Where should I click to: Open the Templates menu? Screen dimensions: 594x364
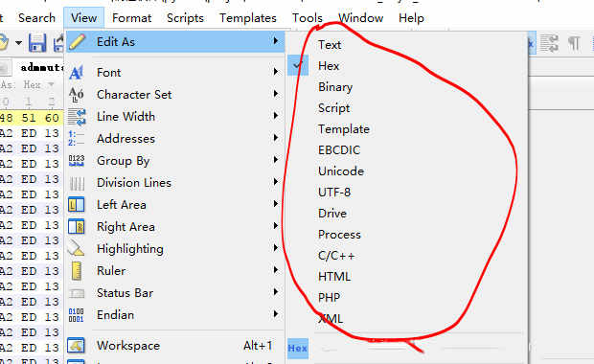click(248, 18)
